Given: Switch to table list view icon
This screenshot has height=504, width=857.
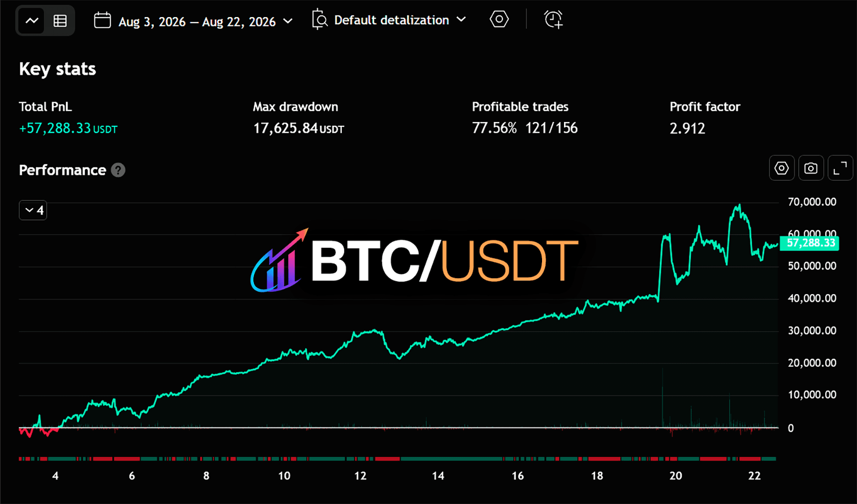Looking at the screenshot, I should tap(60, 21).
